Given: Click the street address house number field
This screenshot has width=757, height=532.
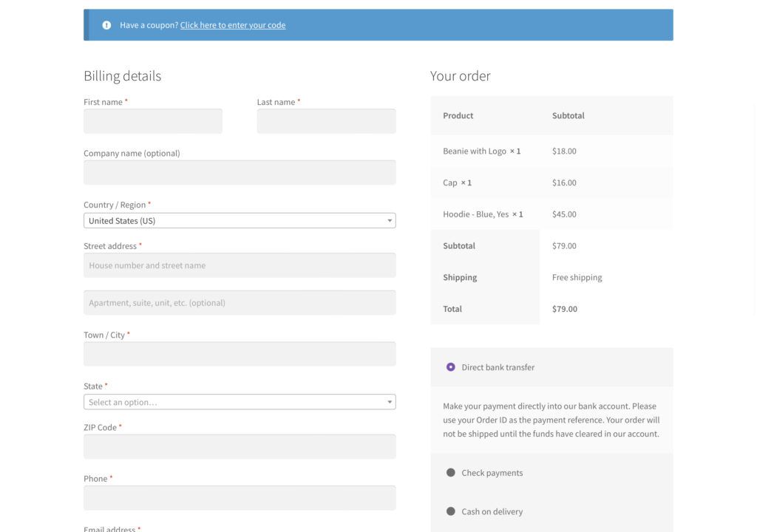Looking at the screenshot, I should [x=240, y=265].
